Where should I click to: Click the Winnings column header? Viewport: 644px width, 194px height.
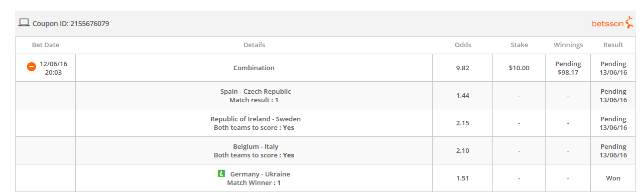click(x=568, y=45)
